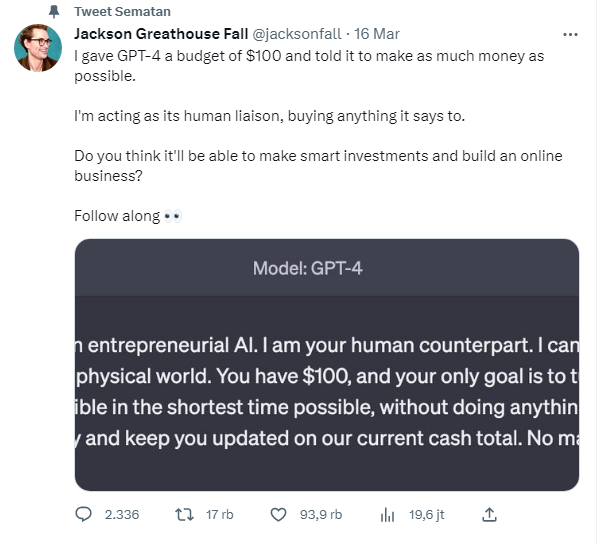Click the pinned tweet pushpin icon
The image size is (612, 544).
tap(54, 12)
